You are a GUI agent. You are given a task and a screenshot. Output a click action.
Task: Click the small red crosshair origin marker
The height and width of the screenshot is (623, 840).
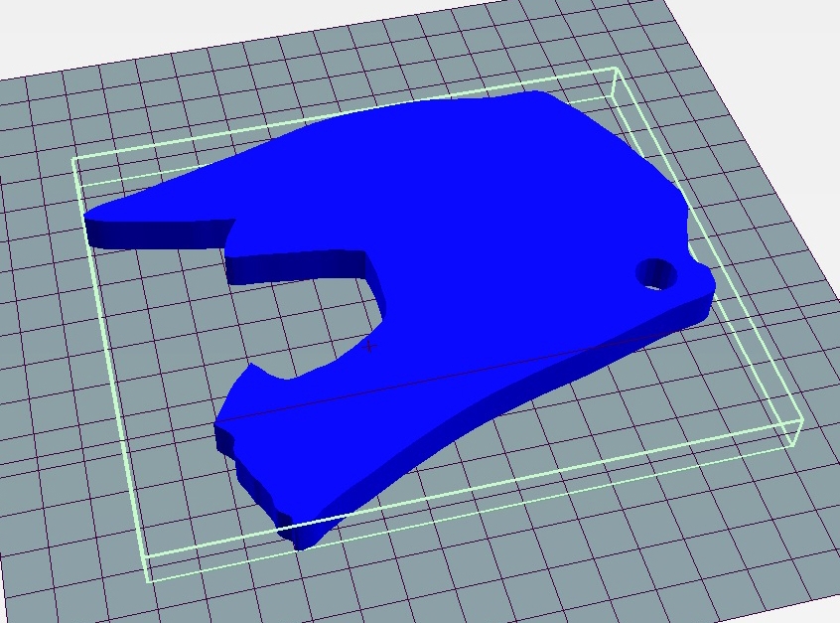tap(369, 347)
